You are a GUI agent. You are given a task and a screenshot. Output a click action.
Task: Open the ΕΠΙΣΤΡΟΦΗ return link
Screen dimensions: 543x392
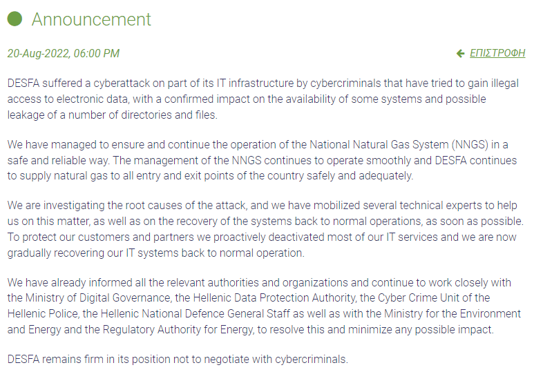(x=497, y=53)
